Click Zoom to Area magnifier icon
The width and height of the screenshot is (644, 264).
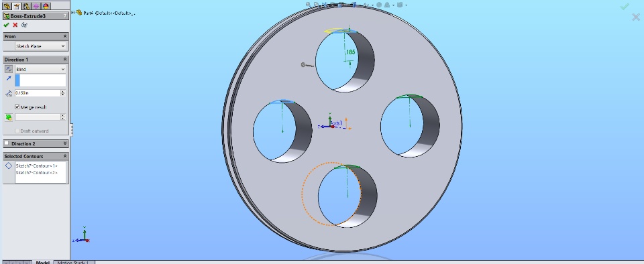pos(316,5)
